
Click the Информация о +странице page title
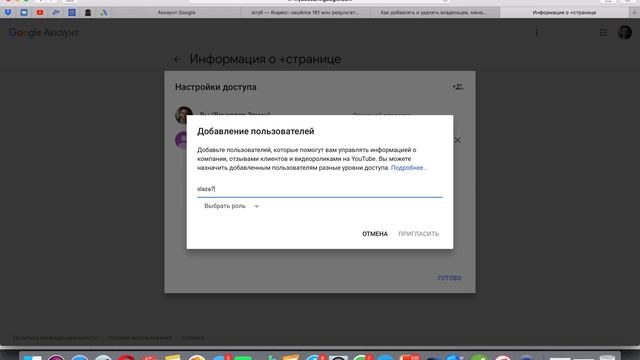point(265,59)
